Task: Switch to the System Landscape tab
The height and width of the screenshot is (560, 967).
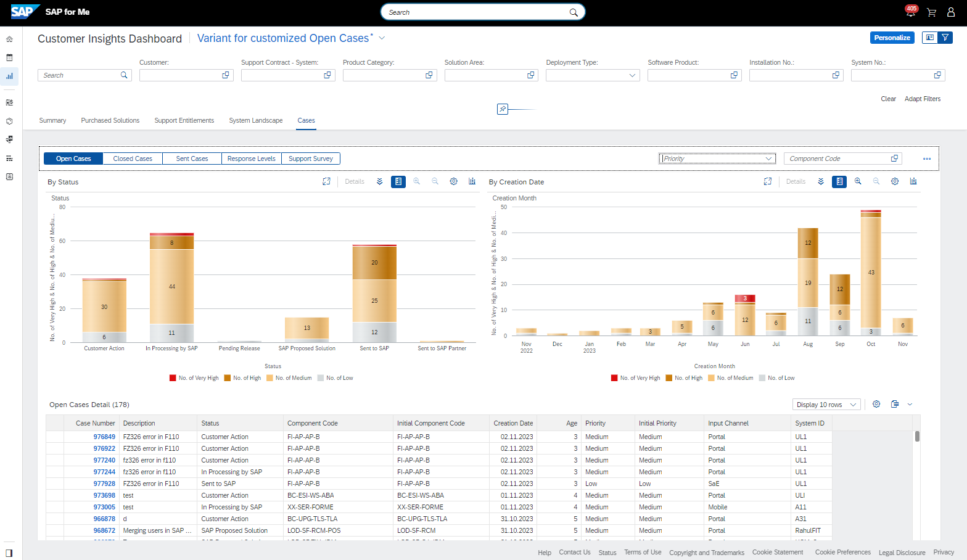Action: pos(255,120)
